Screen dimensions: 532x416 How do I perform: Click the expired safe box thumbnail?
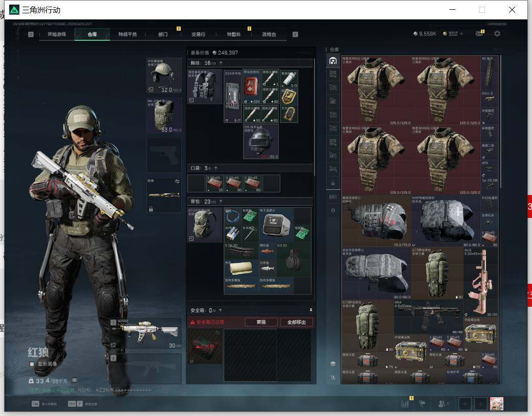coord(205,347)
